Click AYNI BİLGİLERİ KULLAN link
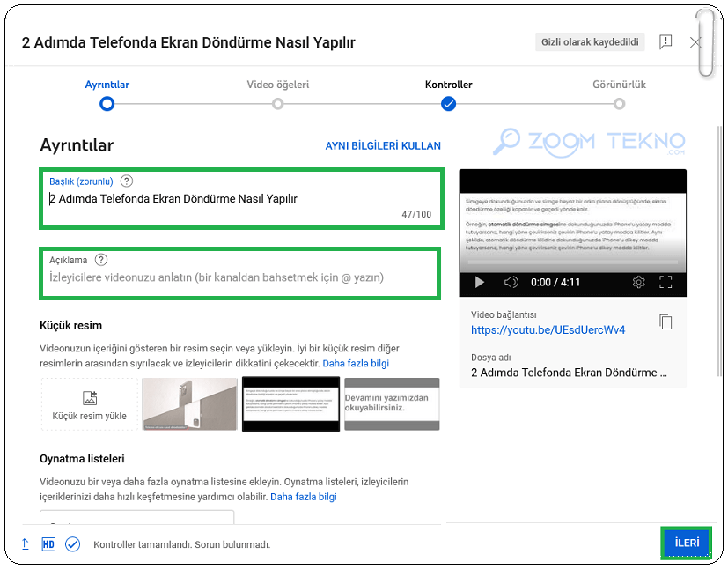This screenshot has width=728, height=569. (x=383, y=146)
